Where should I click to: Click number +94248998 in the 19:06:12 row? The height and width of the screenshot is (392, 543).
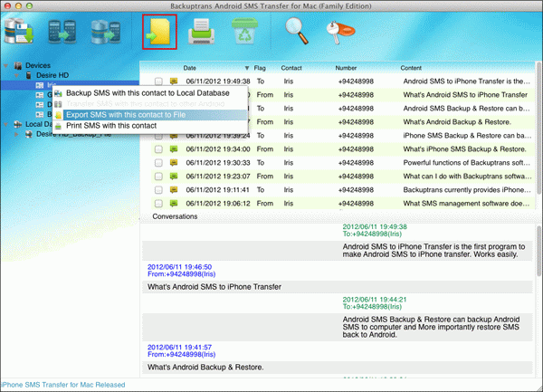pyautogui.click(x=356, y=204)
